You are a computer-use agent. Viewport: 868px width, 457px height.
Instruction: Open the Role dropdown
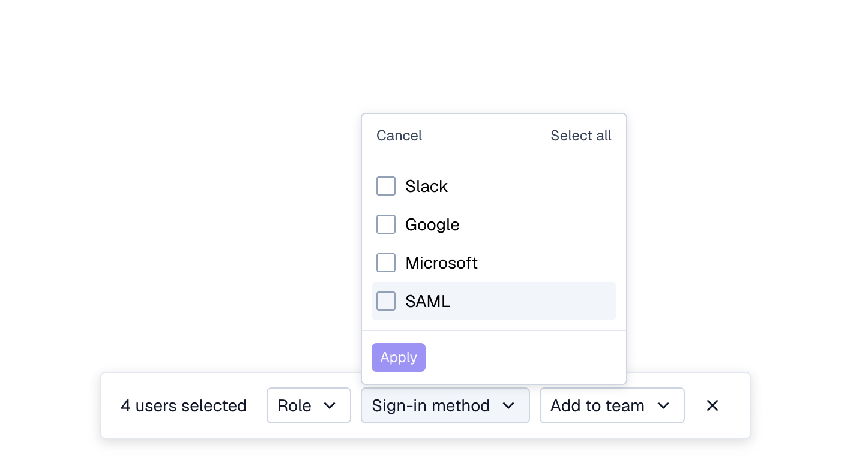pos(309,406)
